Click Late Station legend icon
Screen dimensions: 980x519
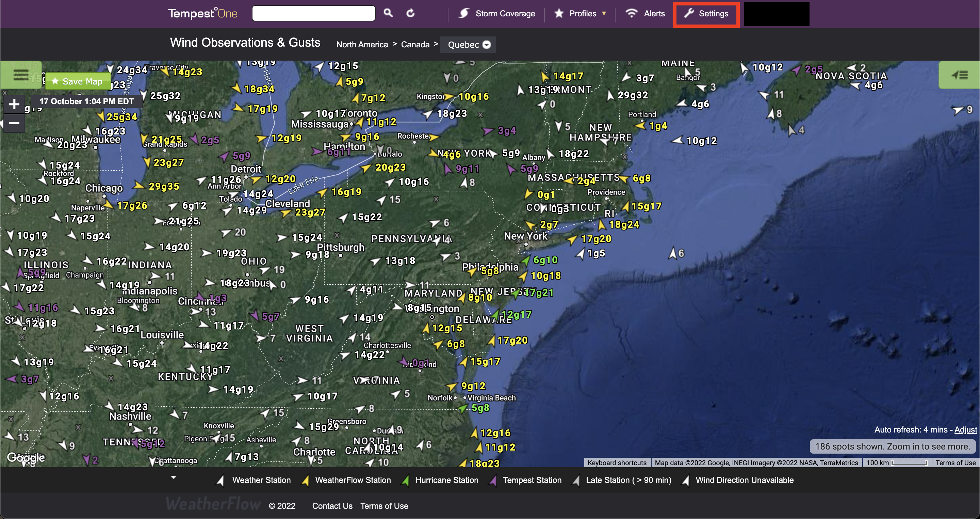(576, 480)
